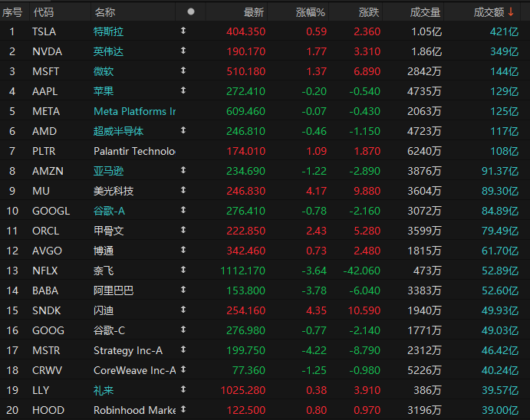
Task: Sort by 成交额 turnover column header
Action: [489, 12]
